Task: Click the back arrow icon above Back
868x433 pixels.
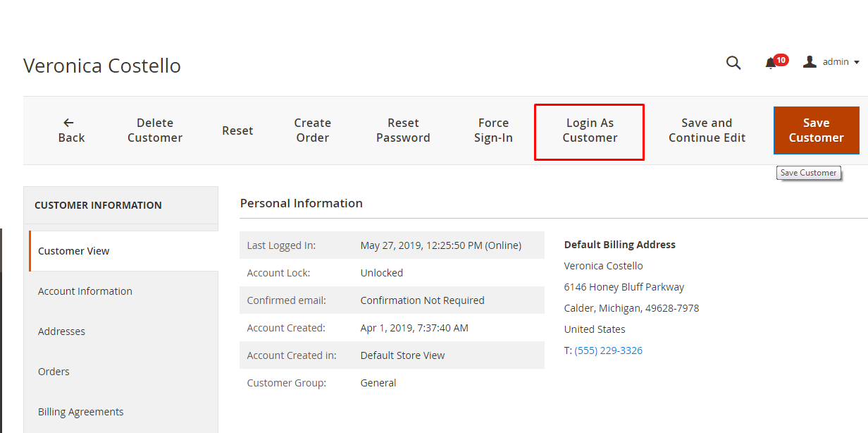Action: coord(68,121)
